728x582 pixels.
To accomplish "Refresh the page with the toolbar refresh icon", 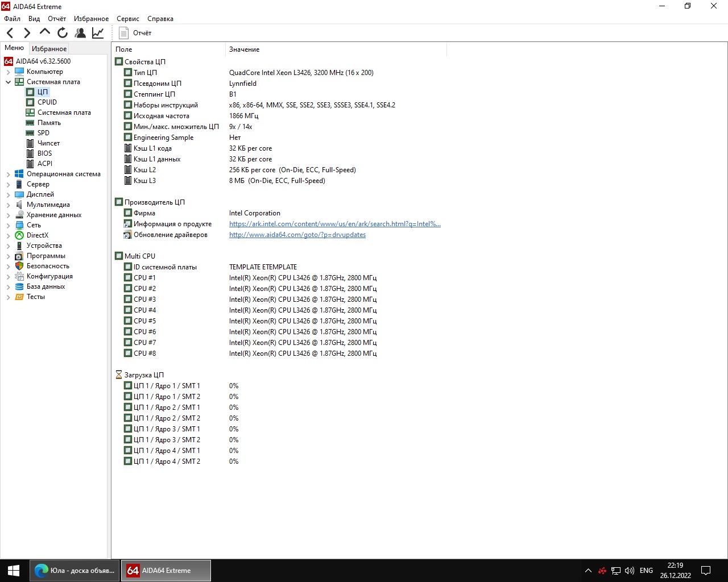I will pyautogui.click(x=63, y=33).
